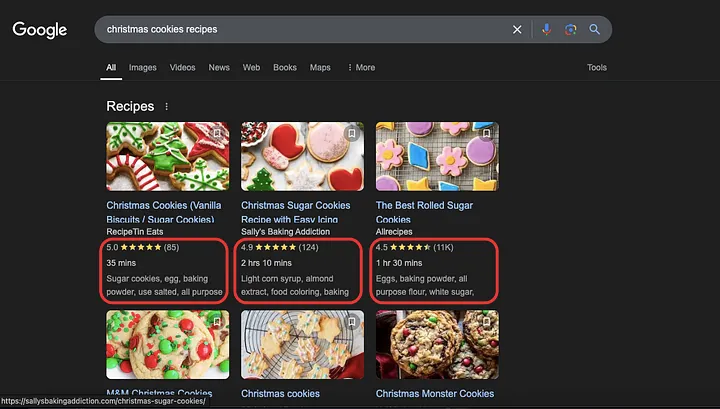Click the 35 mins cook time
Image resolution: width=720 pixels, height=409 pixels.
coord(121,263)
